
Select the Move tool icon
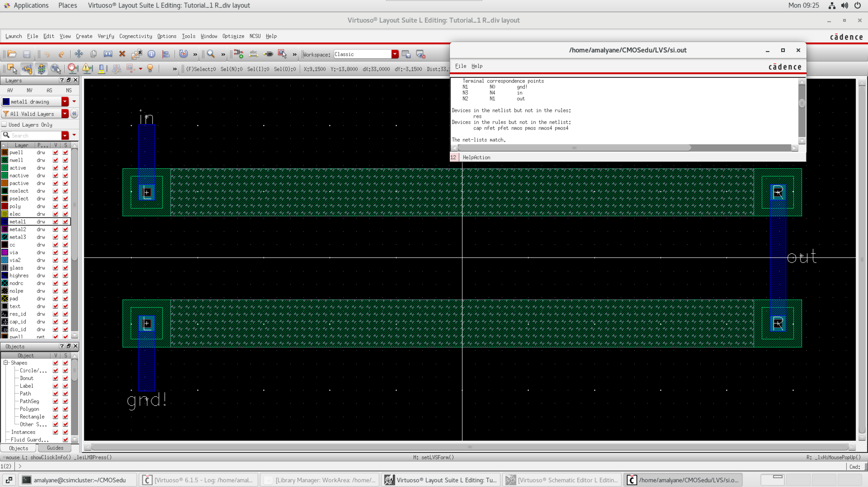click(x=79, y=54)
